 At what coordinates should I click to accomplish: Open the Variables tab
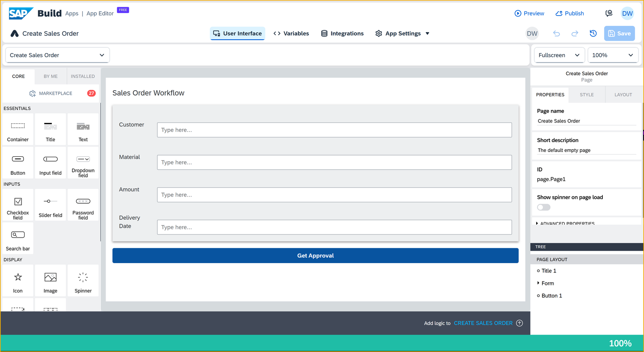[291, 34]
